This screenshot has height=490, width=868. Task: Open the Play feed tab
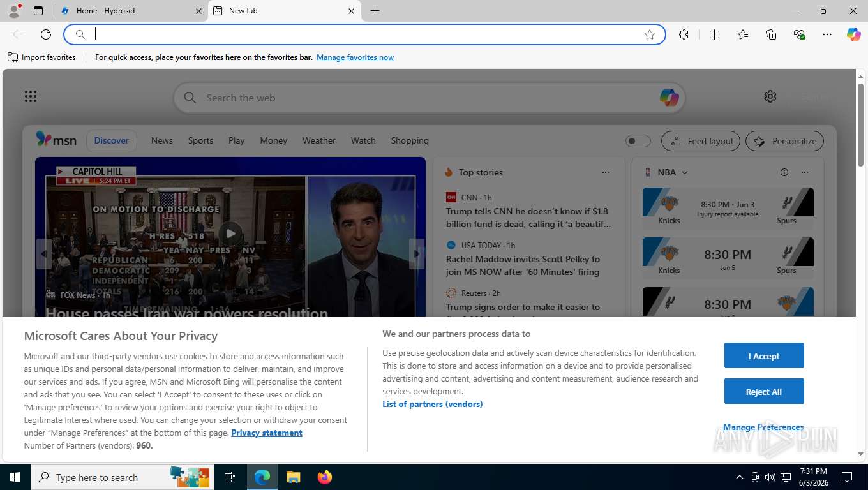click(x=237, y=140)
